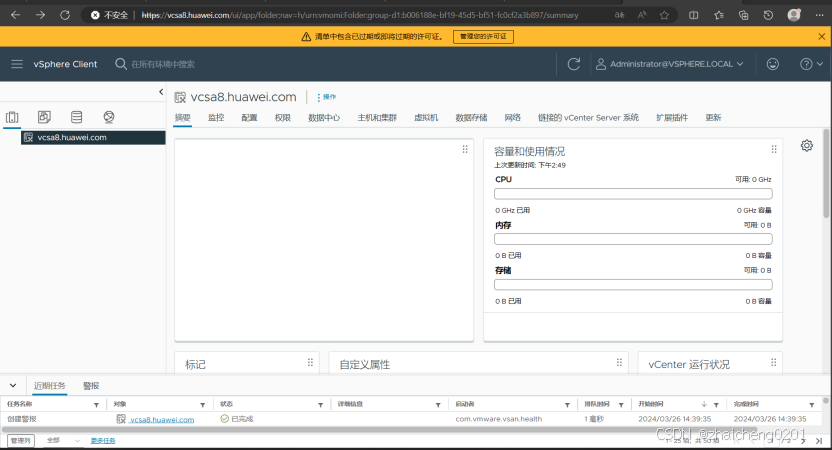This screenshot has height=450, width=832.
Task: Switch to the 监控 tab
Action: point(216,118)
